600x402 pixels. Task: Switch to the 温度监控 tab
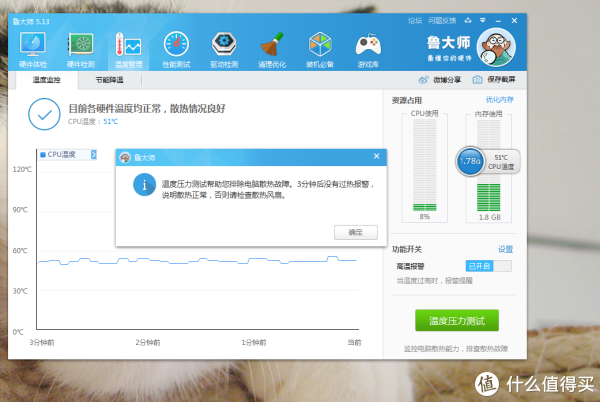(x=47, y=80)
